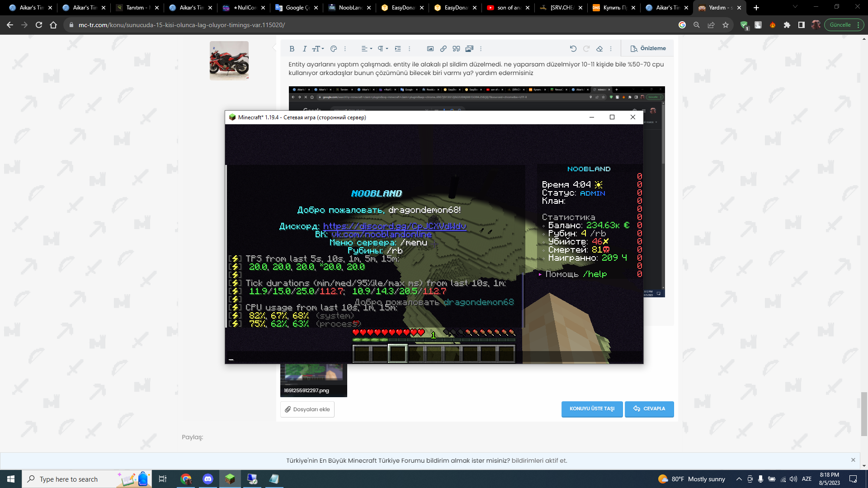
Task: Click the CEVAPLA reply button
Action: (649, 409)
